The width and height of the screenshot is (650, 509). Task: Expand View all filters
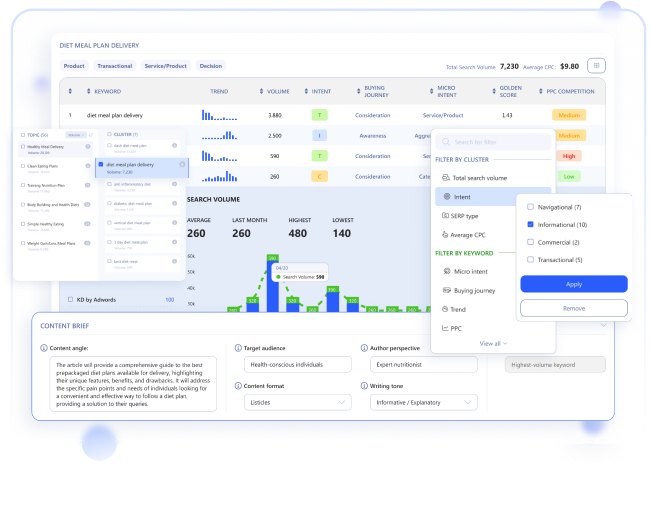[x=493, y=343]
